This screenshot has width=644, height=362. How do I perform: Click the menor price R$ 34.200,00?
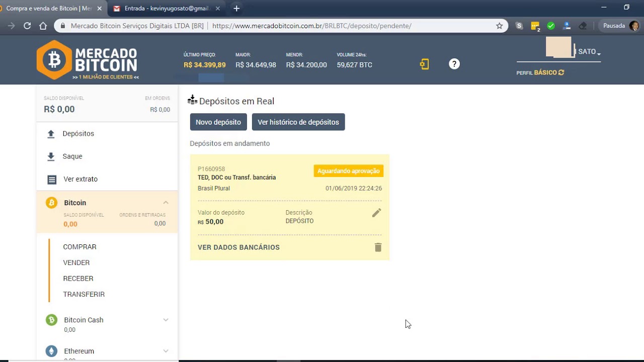(x=306, y=65)
